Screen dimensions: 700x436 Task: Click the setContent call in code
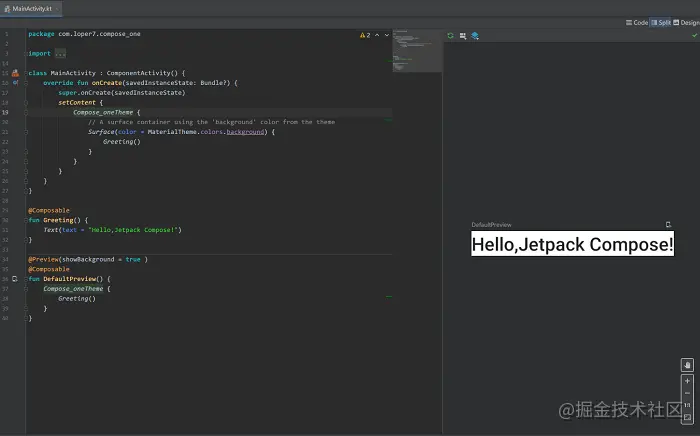pyautogui.click(x=77, y=103)
